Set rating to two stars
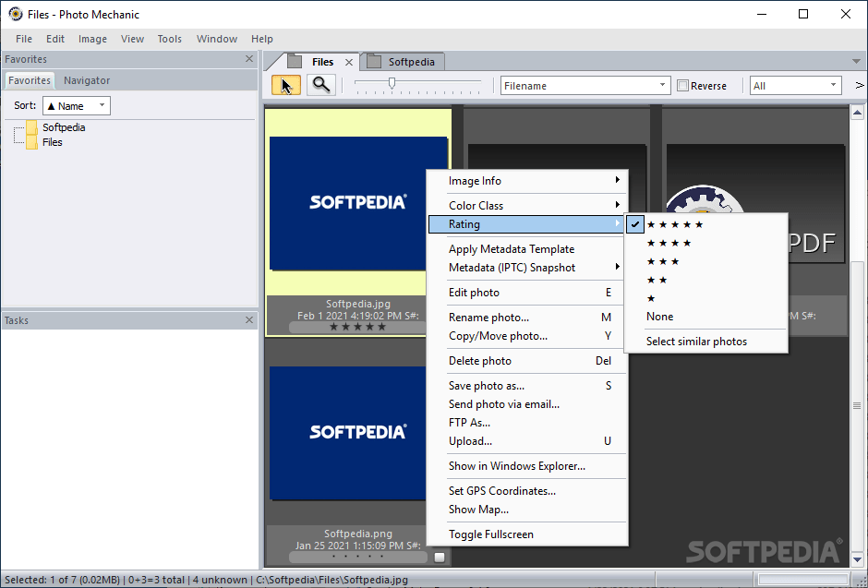868x588 pixels. (705, 280)
